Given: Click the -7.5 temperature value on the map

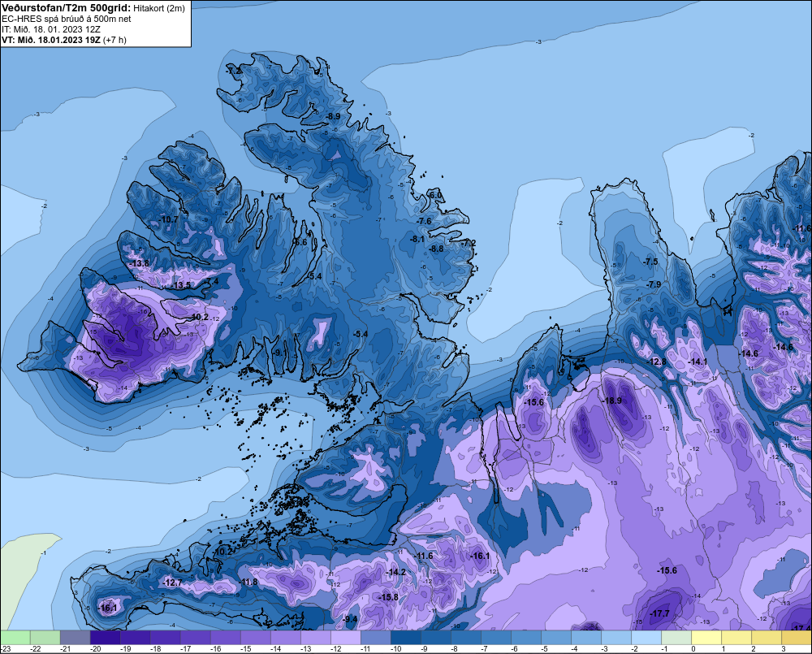Looking at the screenshot, I should (x=650, y=262).
